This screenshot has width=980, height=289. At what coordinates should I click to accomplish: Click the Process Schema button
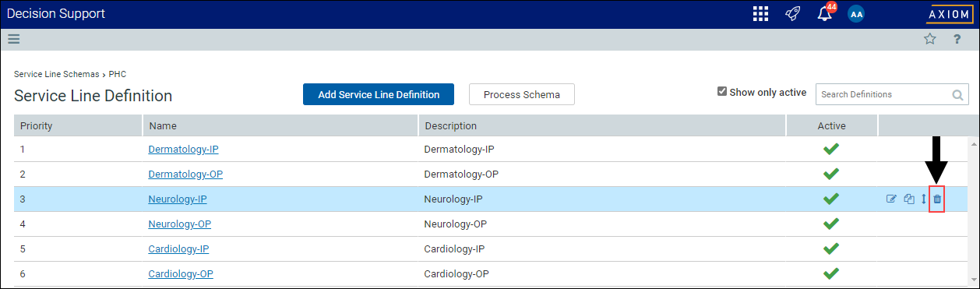522,94
